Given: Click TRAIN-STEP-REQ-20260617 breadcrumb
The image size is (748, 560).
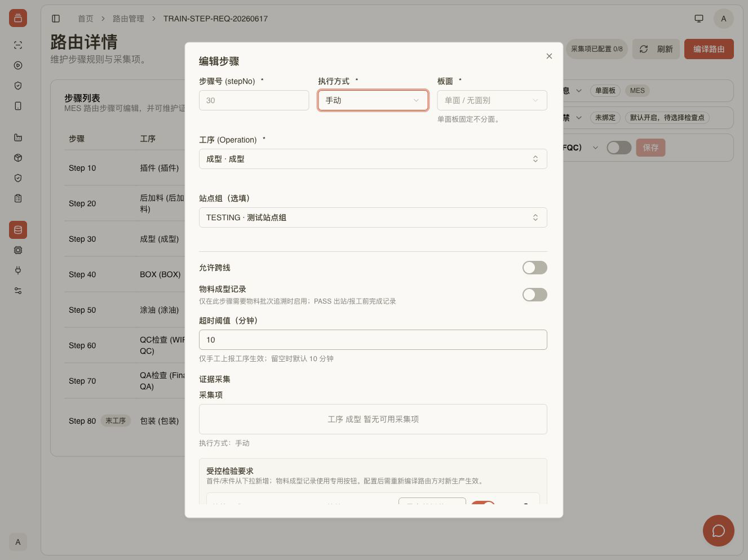Looking at the screenshot, I should click(215, 19).
